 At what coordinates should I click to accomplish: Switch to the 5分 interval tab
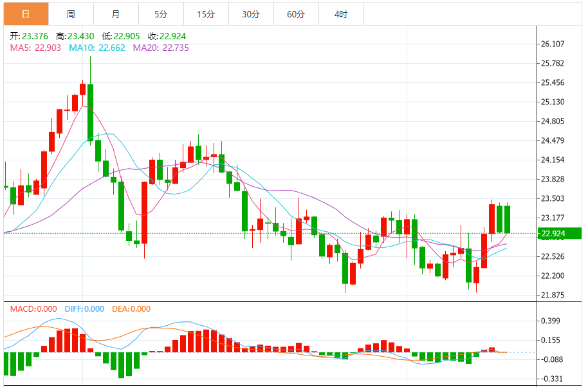[x=161, y=14]
